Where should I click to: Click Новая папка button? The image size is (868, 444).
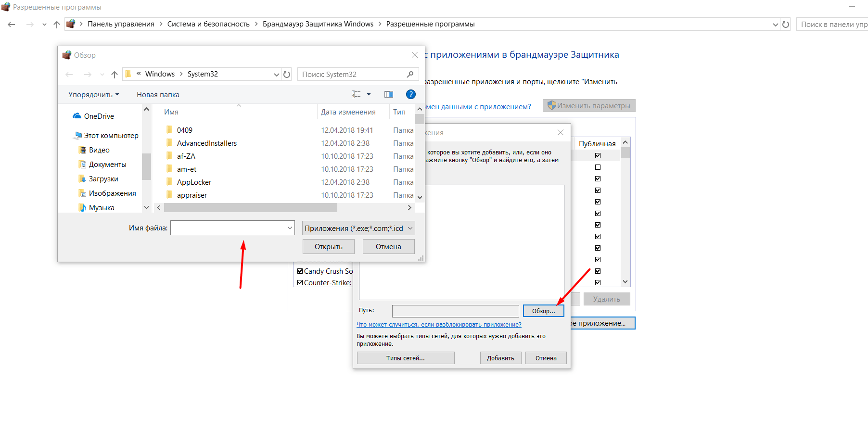158,95
